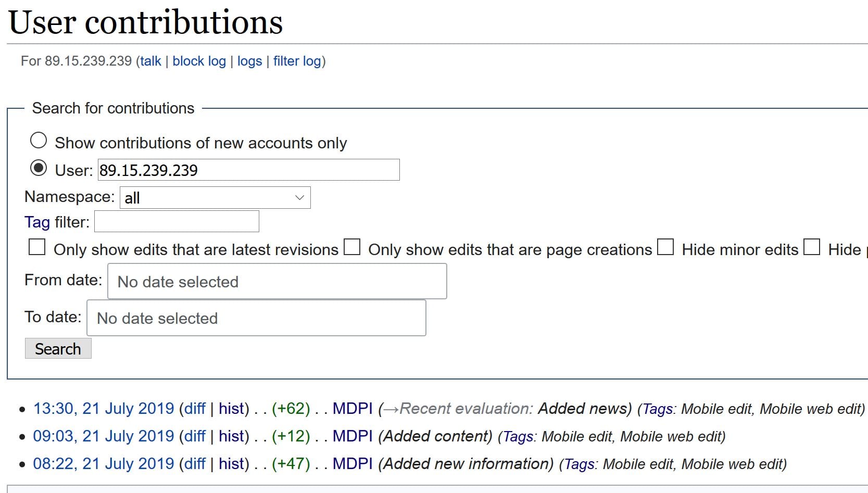The image size is (868, 493).
Task: Open hist for the 09:03 edit
Action: pyautogui.click(x=232, y=436)
